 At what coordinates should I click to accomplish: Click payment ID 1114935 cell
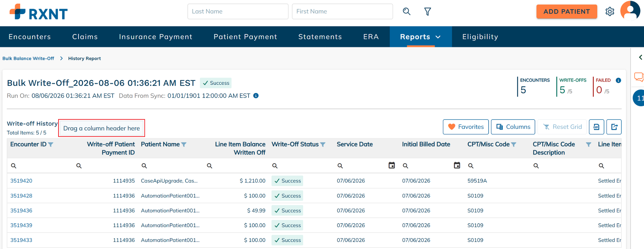coord(124,181)
